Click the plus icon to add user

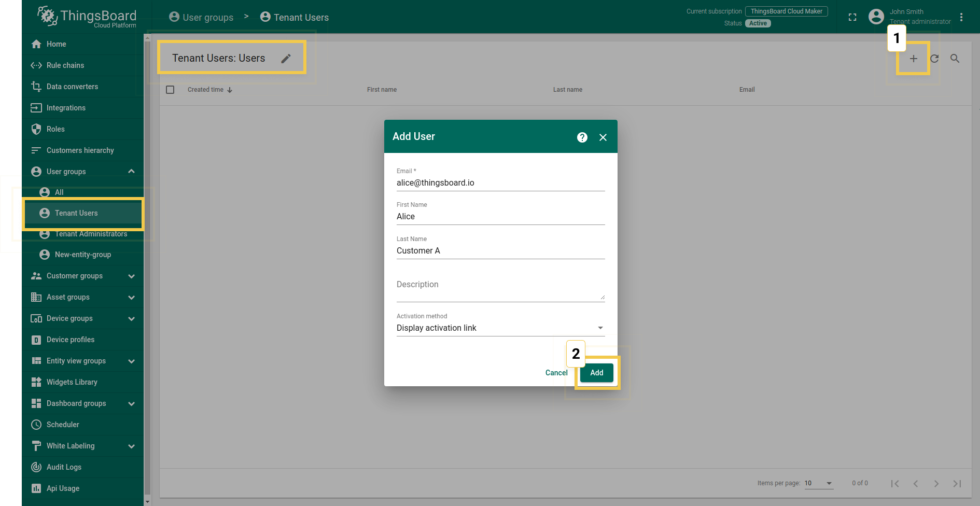(913, 59)
